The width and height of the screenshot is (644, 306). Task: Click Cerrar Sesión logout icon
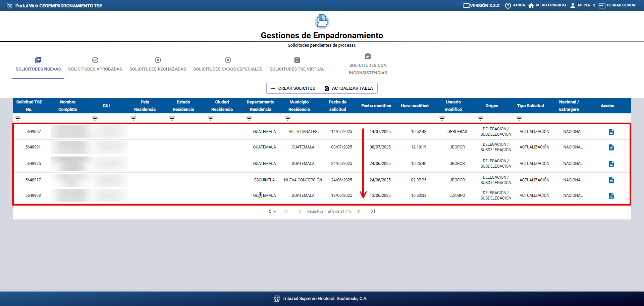pyautogui.click(x=602, y=5)
